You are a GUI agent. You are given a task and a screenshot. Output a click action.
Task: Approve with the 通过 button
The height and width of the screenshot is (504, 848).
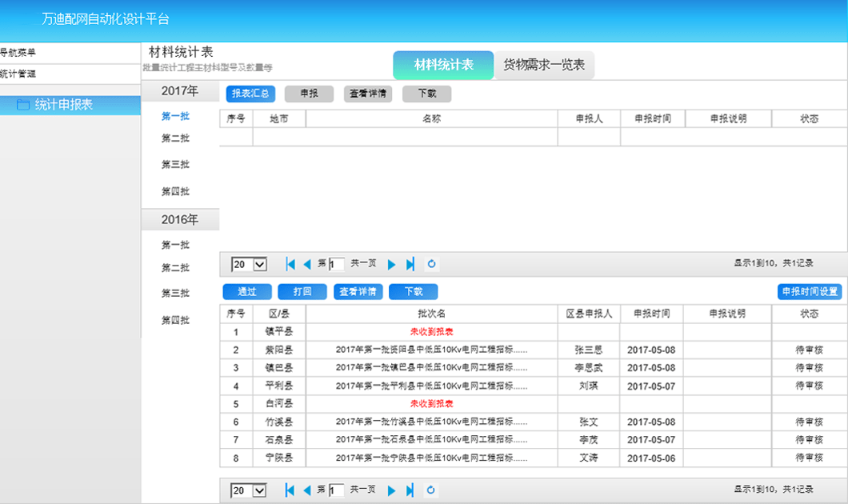click(247, 292)
